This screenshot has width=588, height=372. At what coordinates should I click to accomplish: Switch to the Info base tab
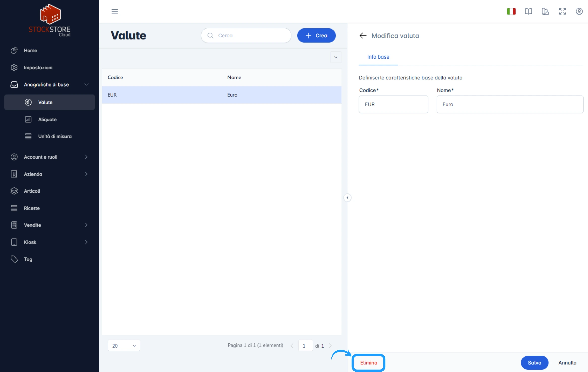point(378,57)
